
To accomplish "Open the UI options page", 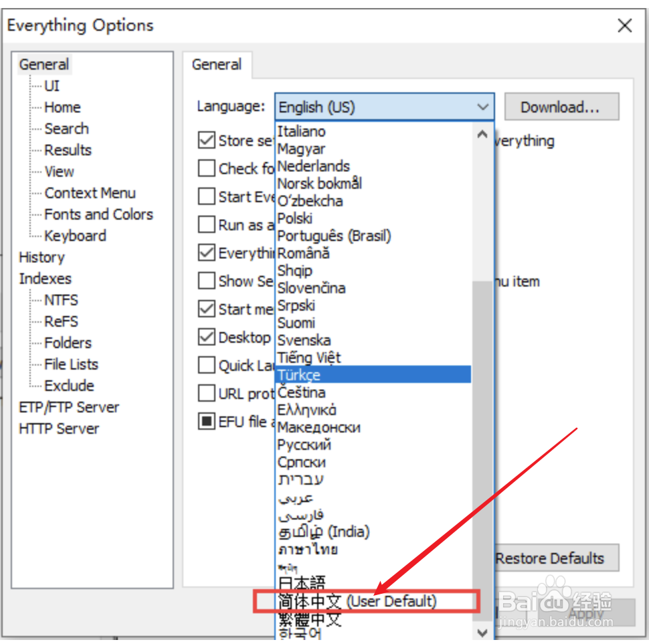I will (52, 86).
